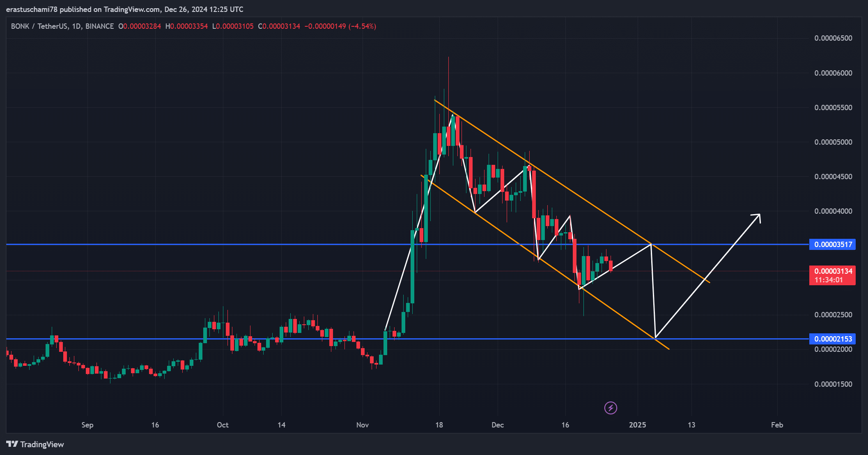The width and height of the screenshot is (868, 455).
Task: Click the BINANCE exchange label
Action: pos(100,26)
